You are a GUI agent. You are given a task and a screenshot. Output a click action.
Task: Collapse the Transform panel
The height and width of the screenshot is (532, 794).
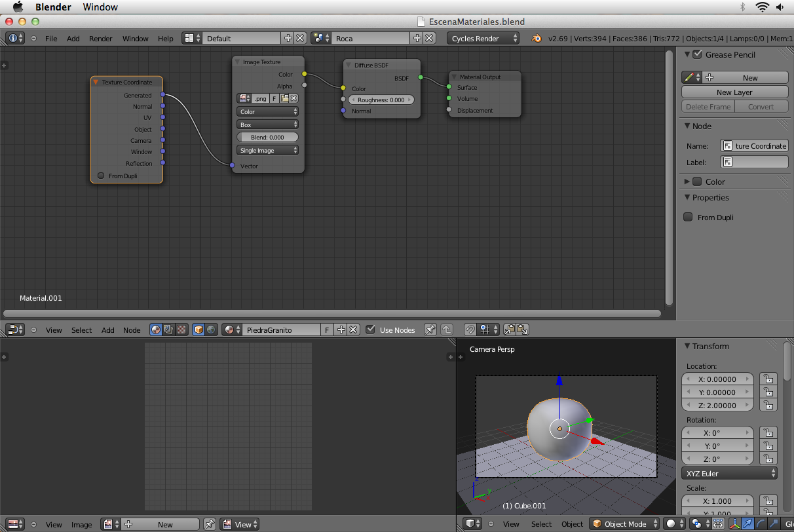(x=687, y=346)
